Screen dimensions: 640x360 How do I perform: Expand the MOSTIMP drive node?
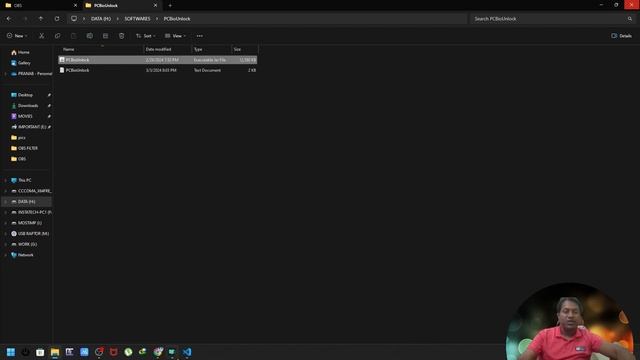[x=5, y=223]
